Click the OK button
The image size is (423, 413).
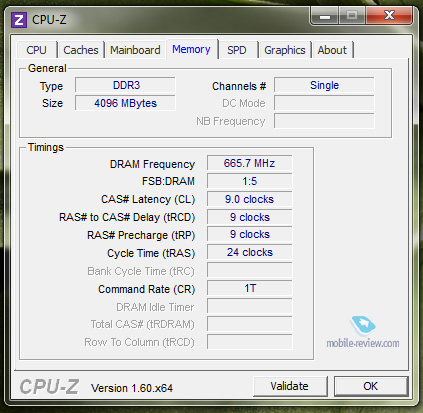tap(371, 386)
